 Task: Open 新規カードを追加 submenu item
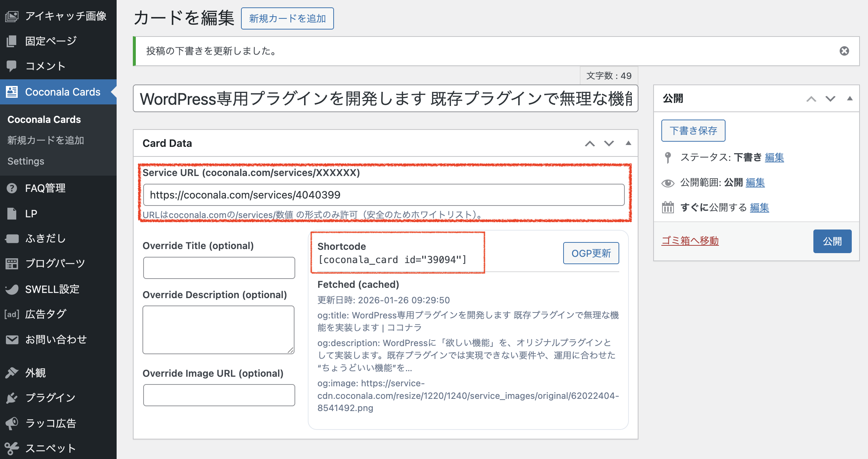coord(46,140)
